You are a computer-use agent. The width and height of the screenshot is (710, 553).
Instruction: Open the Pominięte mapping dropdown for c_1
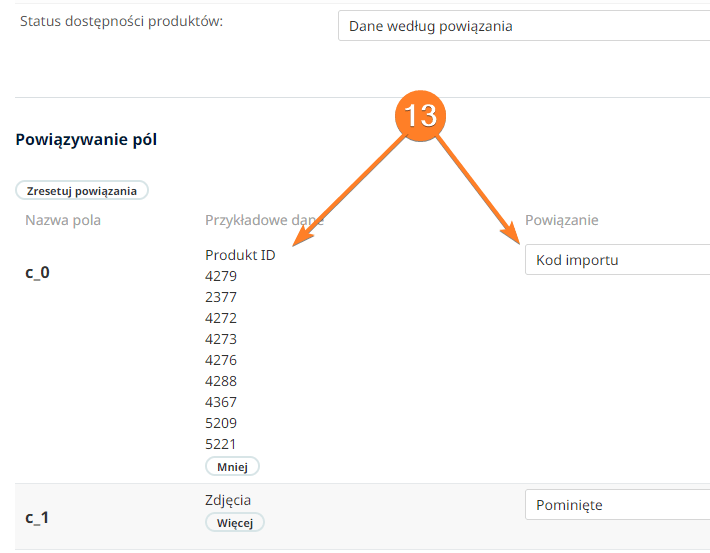point(618,505)
